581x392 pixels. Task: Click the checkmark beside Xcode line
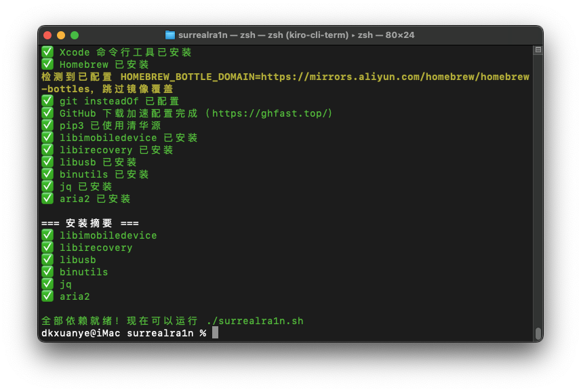tap(47, 52)
